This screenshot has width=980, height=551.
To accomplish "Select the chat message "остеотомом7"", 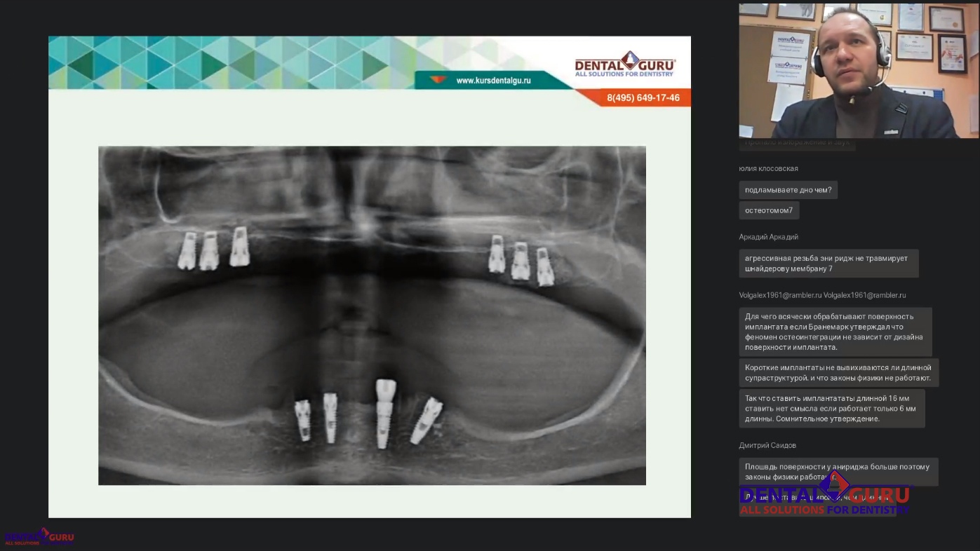I will pyautogui.click(x=768, y=210).
